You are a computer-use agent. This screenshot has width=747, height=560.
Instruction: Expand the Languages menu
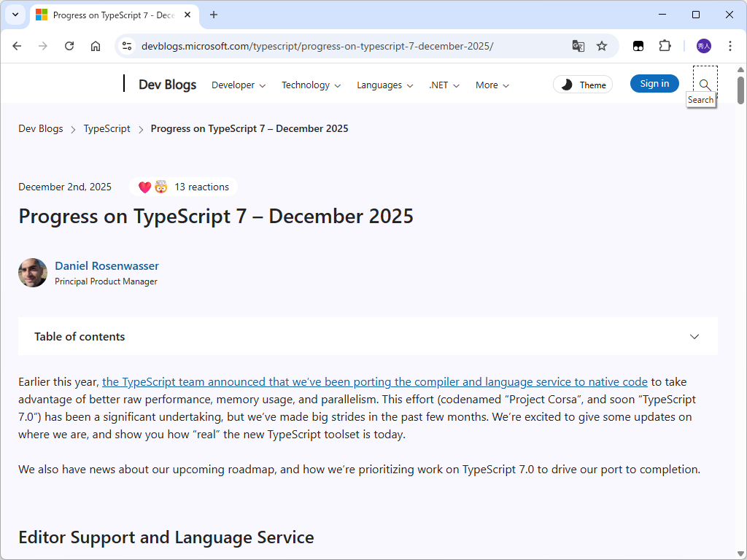385,85
